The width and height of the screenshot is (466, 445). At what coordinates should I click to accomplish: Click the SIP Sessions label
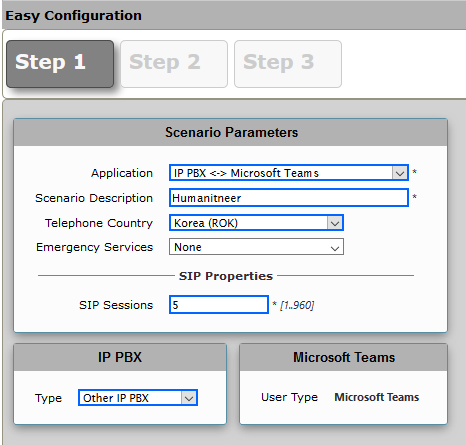116,305
